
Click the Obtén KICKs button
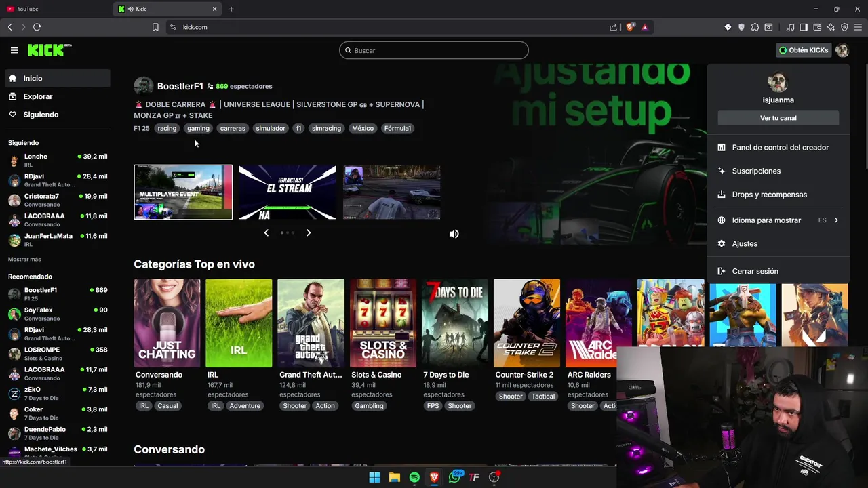804,50
